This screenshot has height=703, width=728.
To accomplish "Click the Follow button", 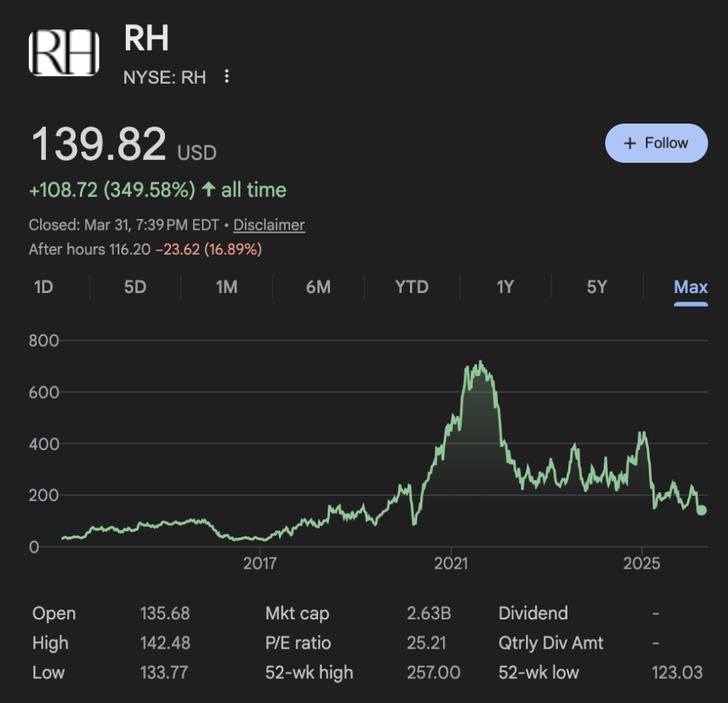I will [656, 143].
